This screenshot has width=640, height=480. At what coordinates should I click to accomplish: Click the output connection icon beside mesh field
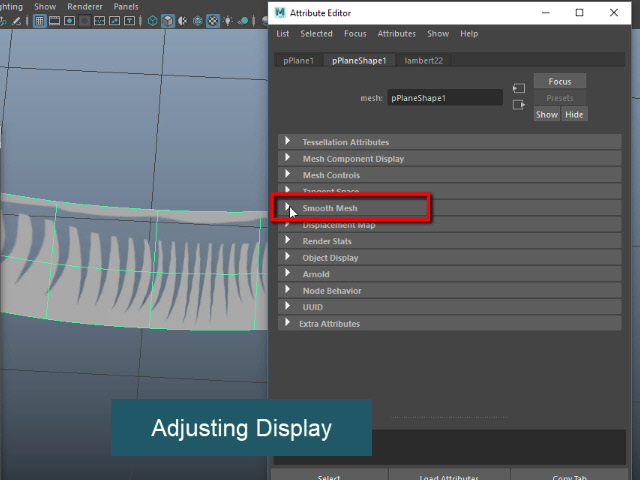(x=518, y=105)
